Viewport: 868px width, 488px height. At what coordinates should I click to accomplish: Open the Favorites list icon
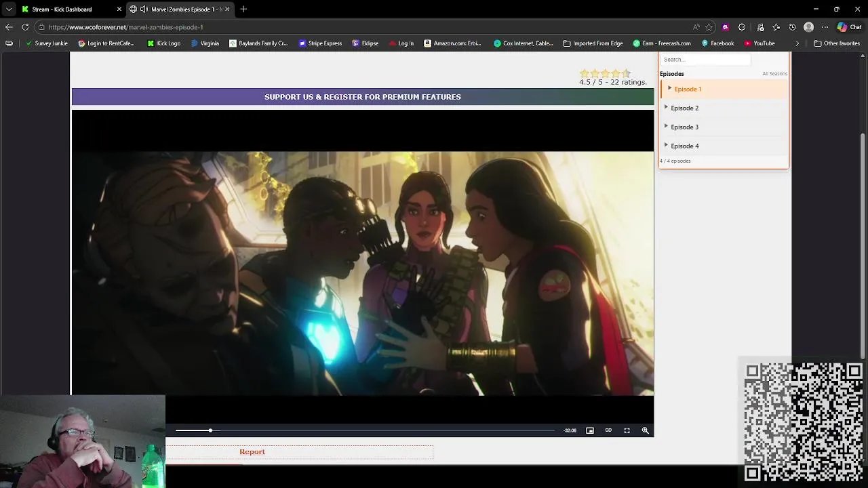coord(776,27)
